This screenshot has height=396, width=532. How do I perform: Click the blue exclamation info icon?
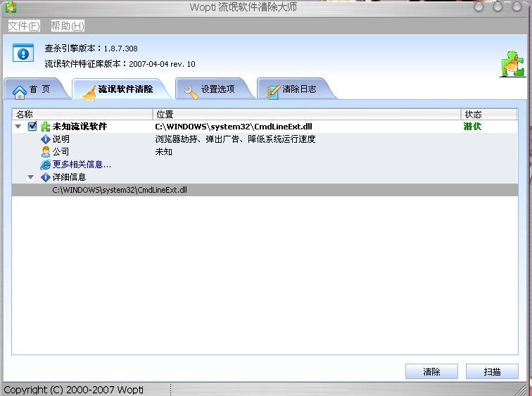[x=23, y=53]
